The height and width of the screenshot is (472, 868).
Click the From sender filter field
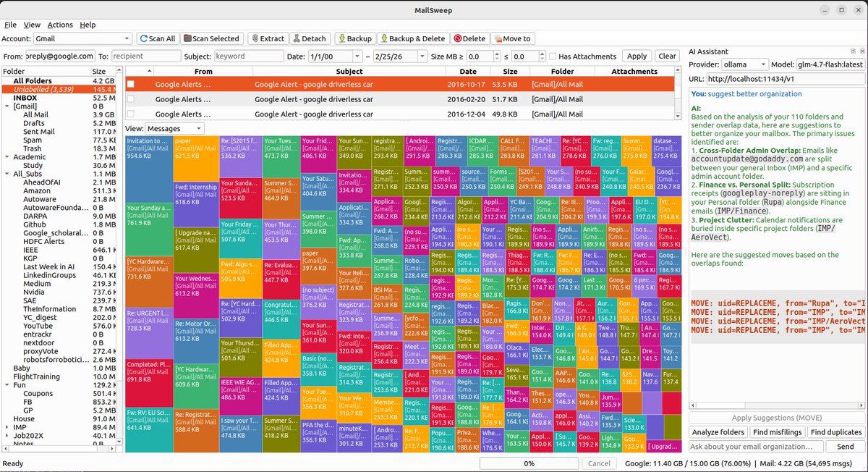tap(61, 56)
